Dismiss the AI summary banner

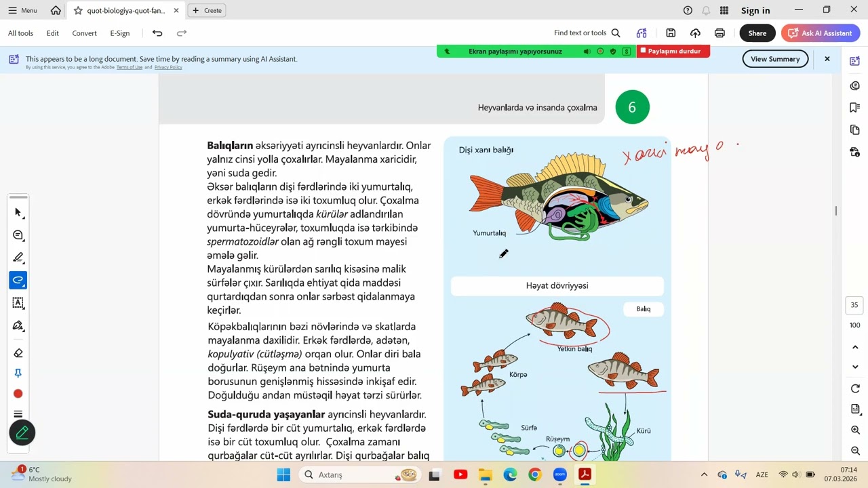click(x=827, y=59)
